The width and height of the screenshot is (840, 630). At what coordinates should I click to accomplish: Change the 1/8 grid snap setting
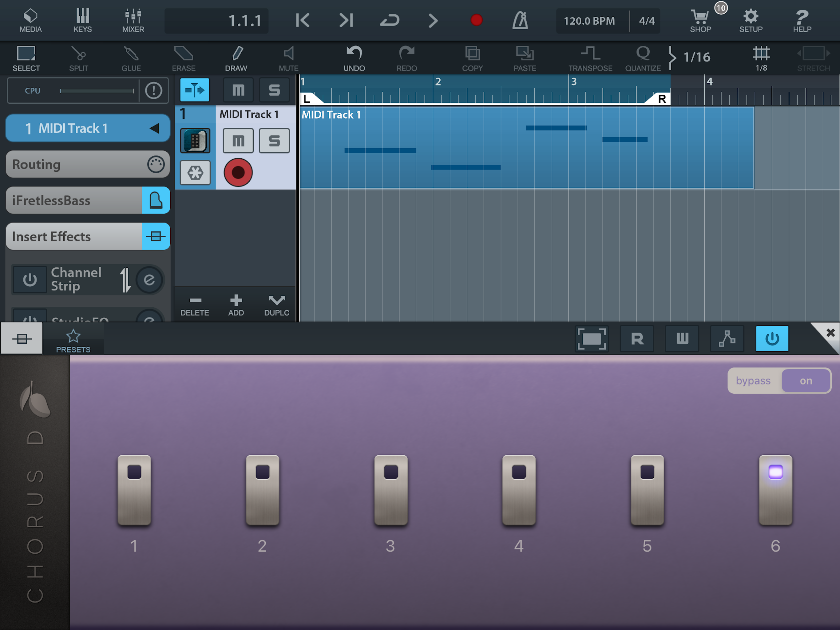(761, 58)
